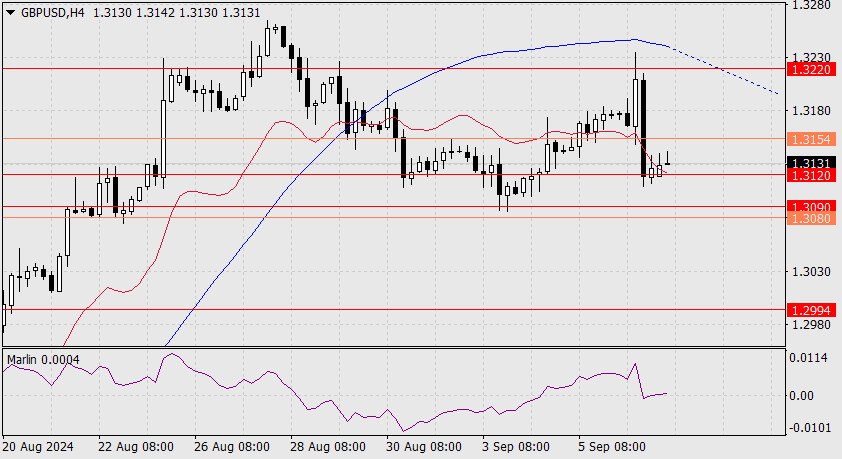Click the OHLC values 1.3130 1.3142 1.3130 1.3131

click(177, 12)
